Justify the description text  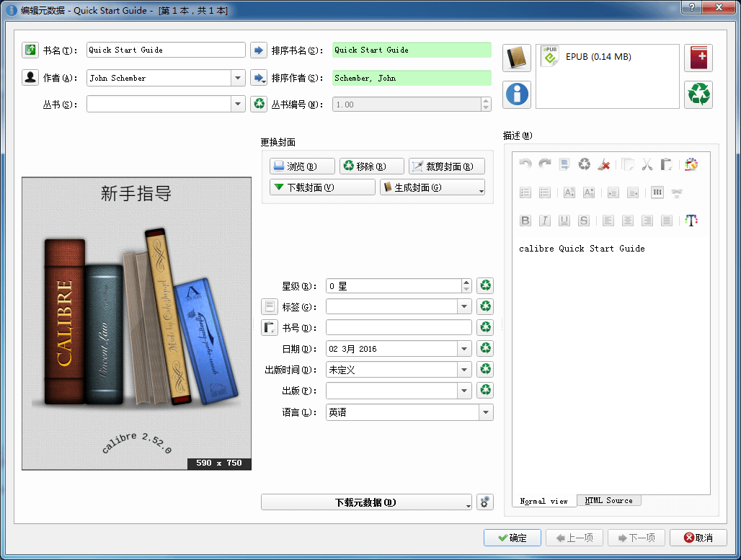pos(667,221)
